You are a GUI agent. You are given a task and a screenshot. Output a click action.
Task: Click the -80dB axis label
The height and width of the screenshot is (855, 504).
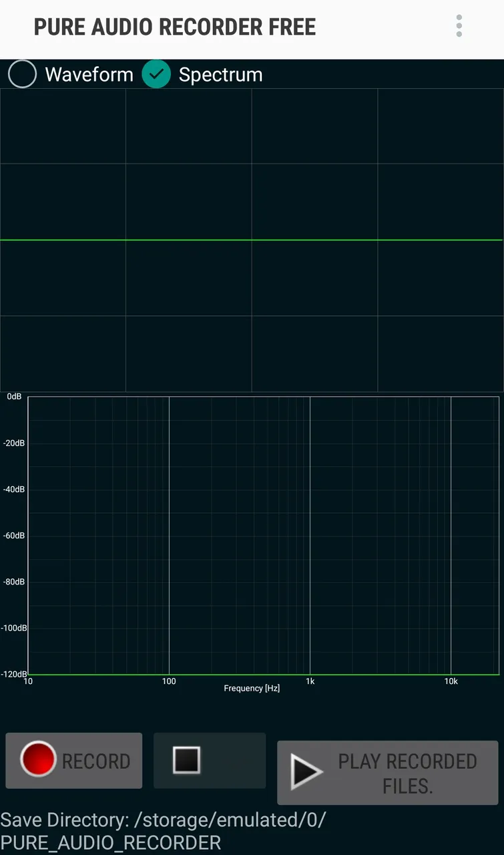pyautogui.click(x=13, y=582)
